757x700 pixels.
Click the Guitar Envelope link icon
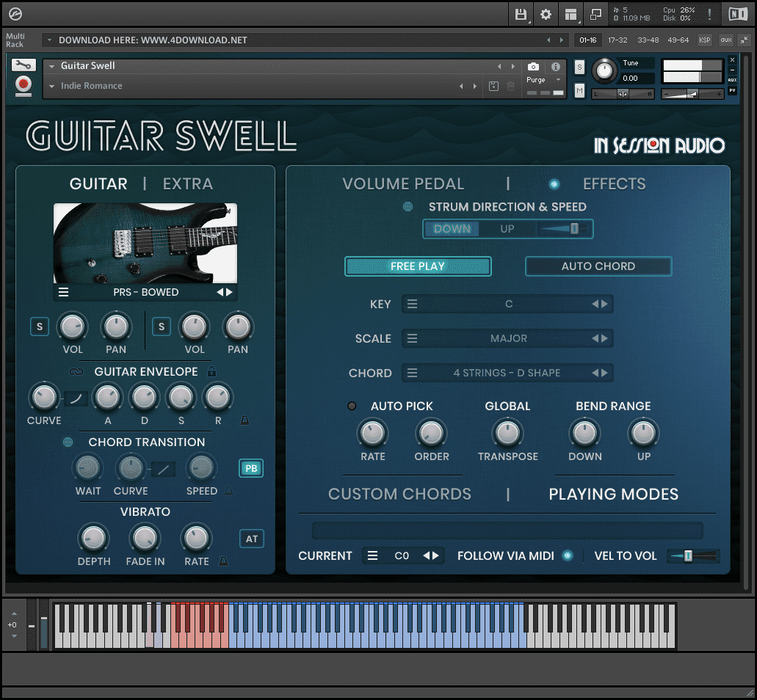point(76,372)
